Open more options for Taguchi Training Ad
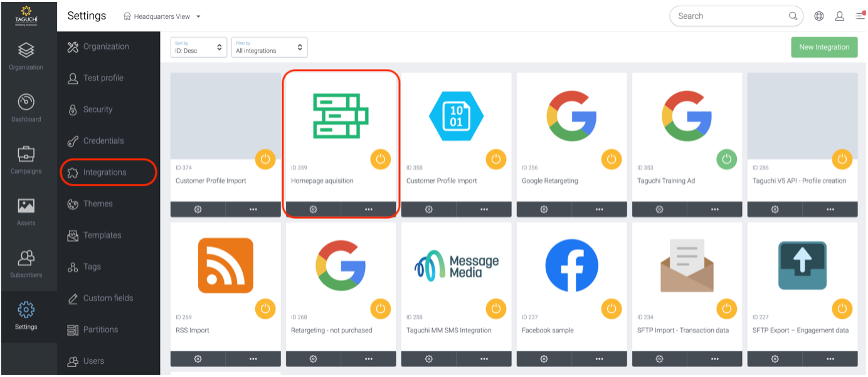Screen dimensions: 868x377 click(x=715, y=210)
